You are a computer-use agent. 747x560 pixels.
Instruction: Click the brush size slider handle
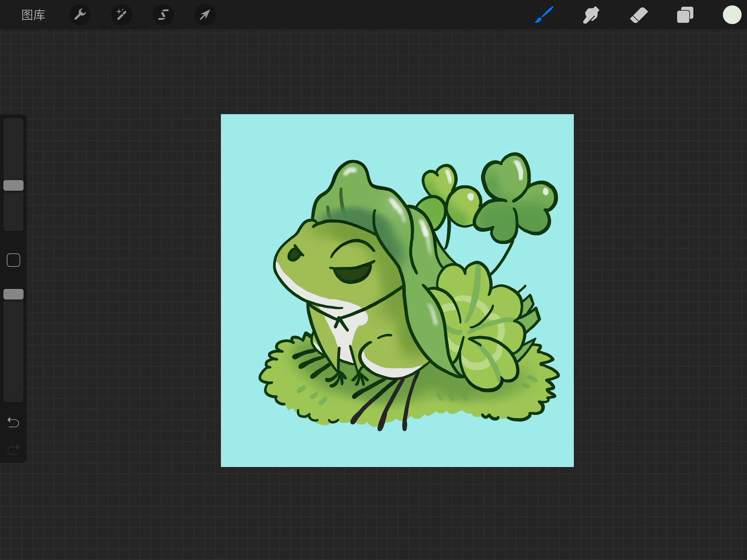point(14,185)
